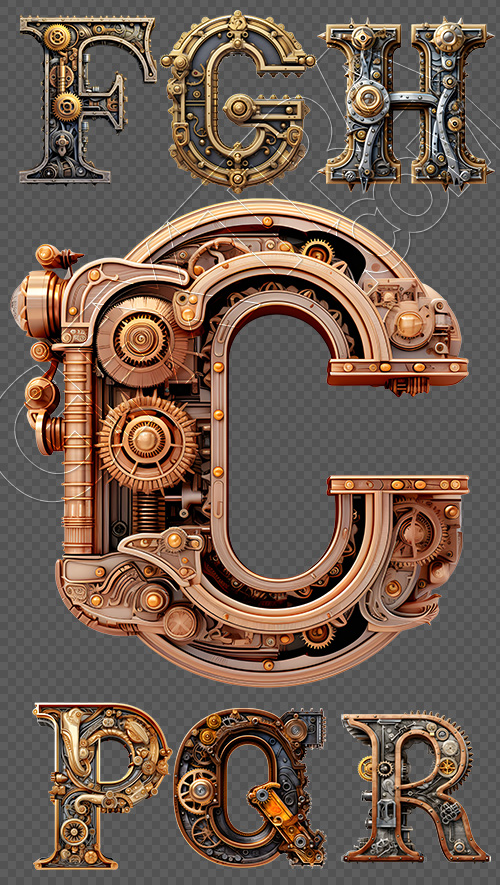The image size is (500, 885).
Task: Select the small brass letter G at top
Action: click(238, 102)
